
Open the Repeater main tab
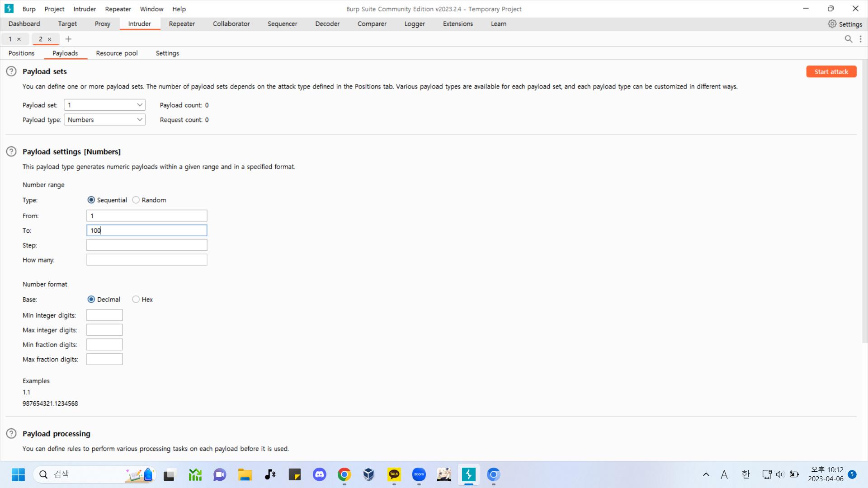(182, 24)
